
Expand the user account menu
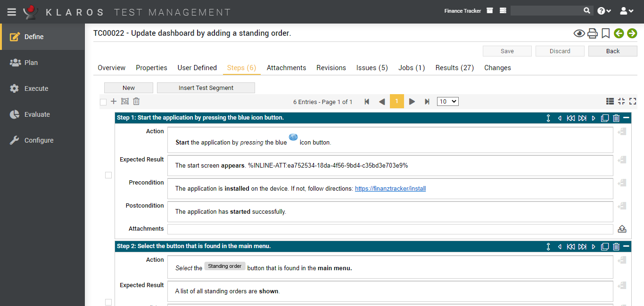(628, 11)
